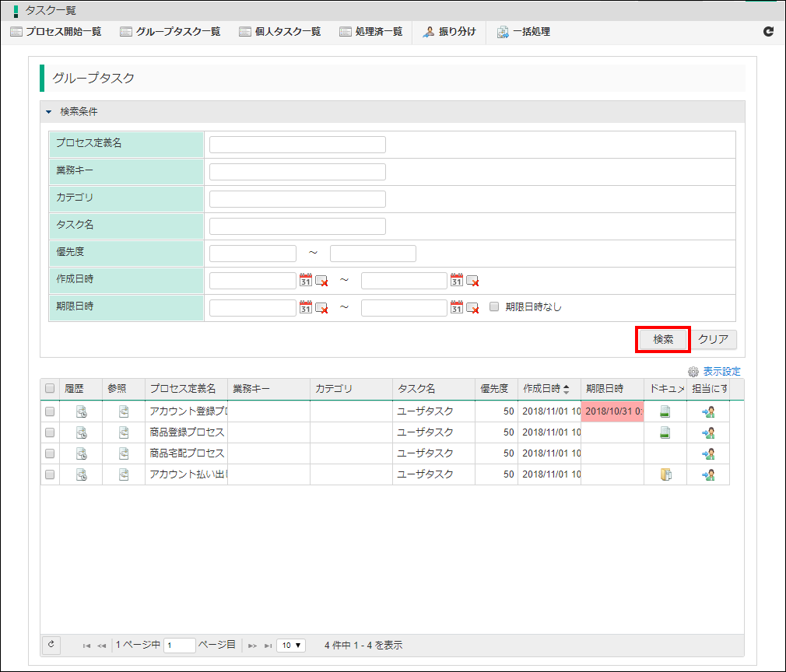Open the 処理済一覧 menu item
Viewport: 786px width, 672px height.
pyautogui.click(x=371, y=32)
